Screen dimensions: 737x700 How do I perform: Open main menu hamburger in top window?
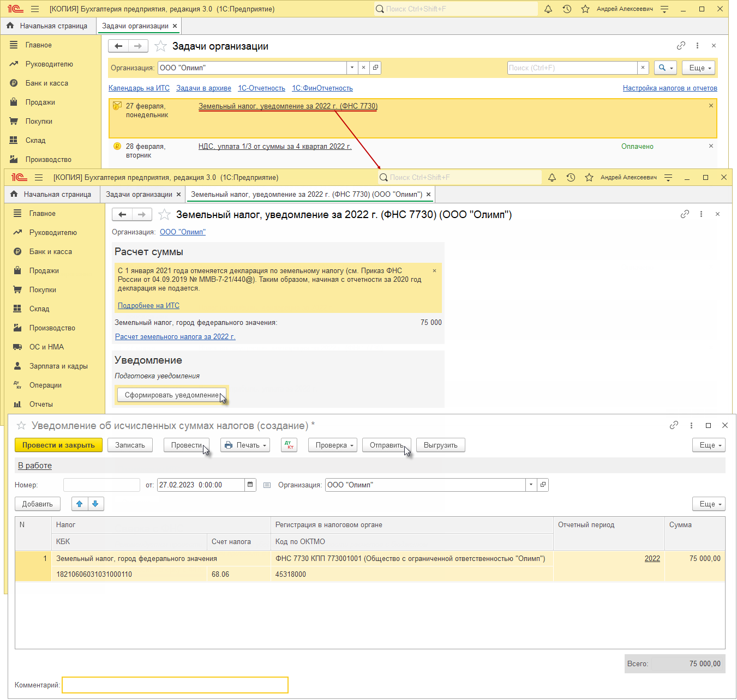click(35, 9)
